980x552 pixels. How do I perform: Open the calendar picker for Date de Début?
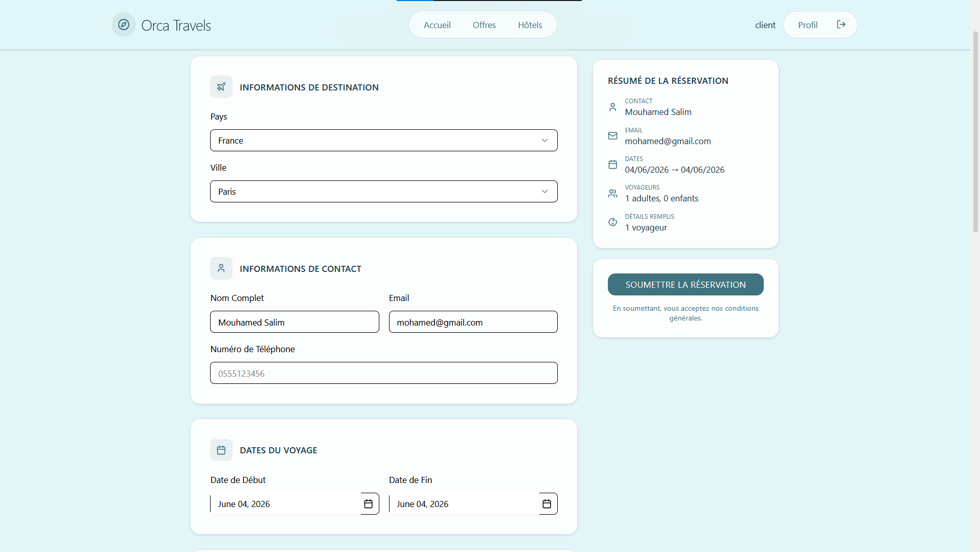368,504
